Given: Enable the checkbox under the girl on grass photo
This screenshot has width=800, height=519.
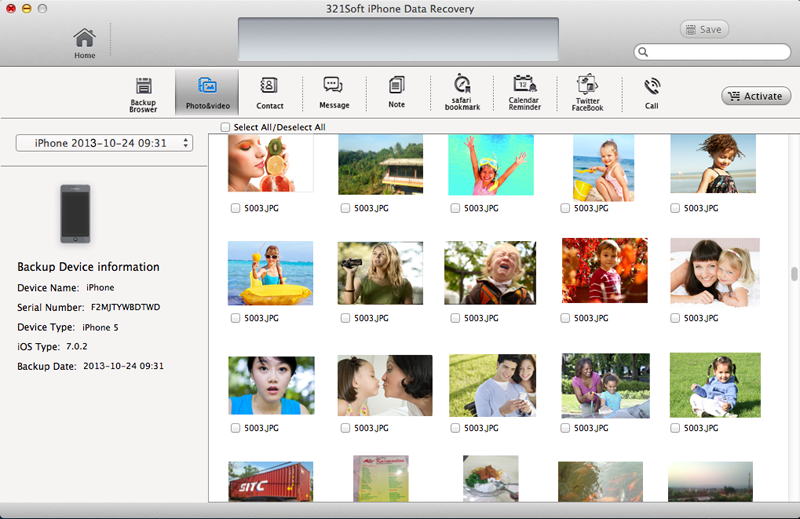Looking at the screenshot, I should [676, 428].
